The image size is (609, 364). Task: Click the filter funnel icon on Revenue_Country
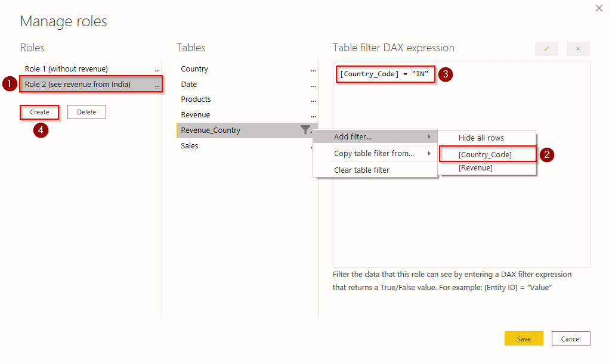(x=305, y=129)
